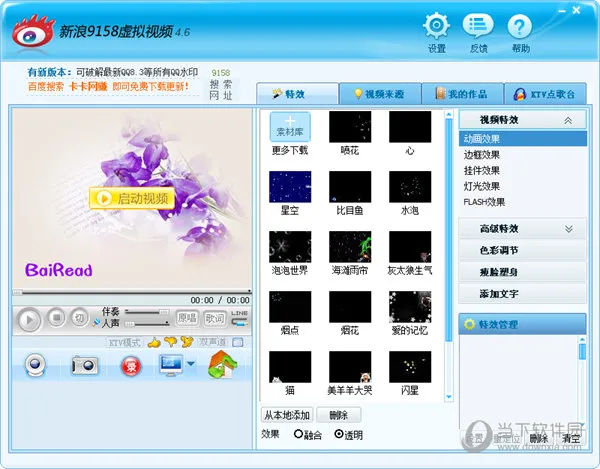Select the 透明 effect radio button
Viewport: 600px width, 469px height.
339,434
